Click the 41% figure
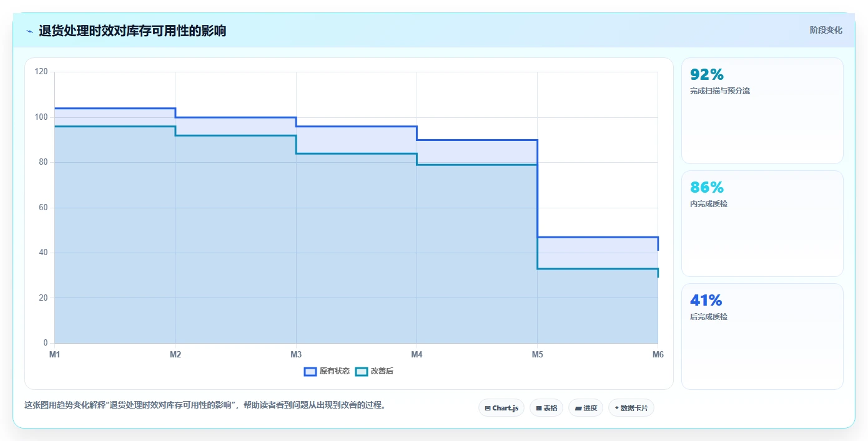This screenshot has width=868, height=441. [706, 300]
